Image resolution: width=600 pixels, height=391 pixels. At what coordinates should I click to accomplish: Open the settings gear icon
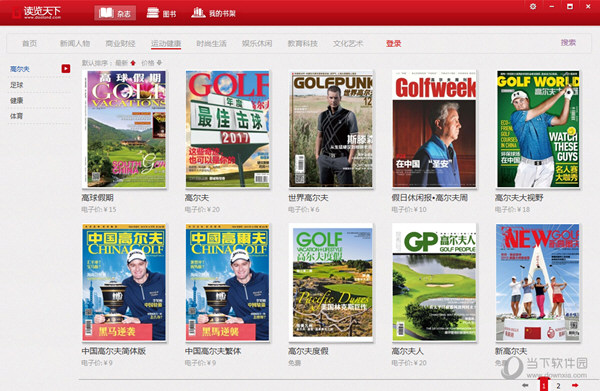[x=533, y=7]
